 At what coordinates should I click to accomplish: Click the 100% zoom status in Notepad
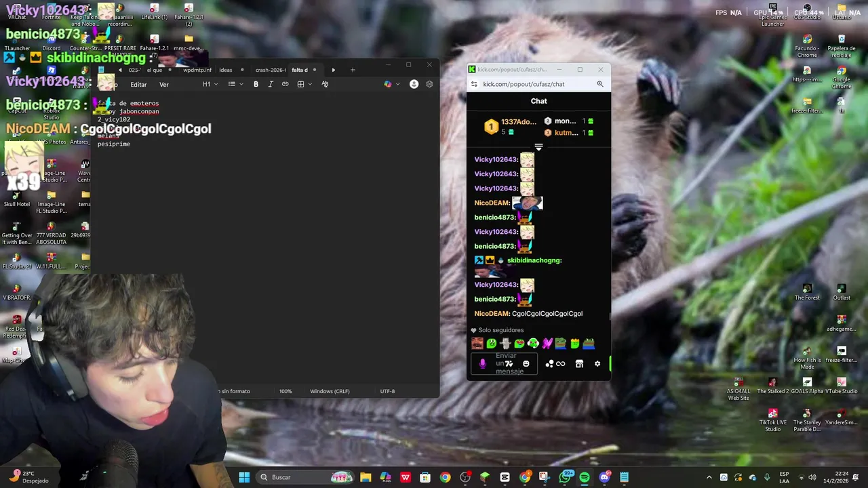tap(285, 391)
